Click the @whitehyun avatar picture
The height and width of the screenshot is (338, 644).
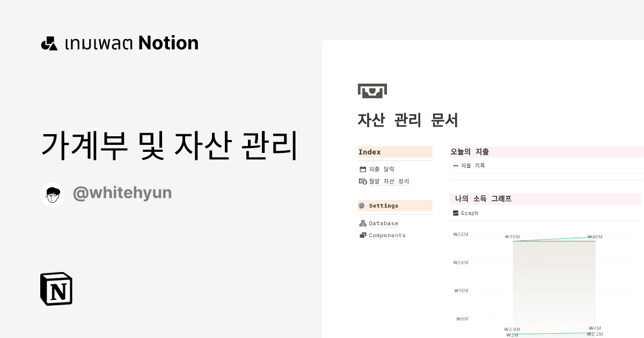[x=52, y=193]
